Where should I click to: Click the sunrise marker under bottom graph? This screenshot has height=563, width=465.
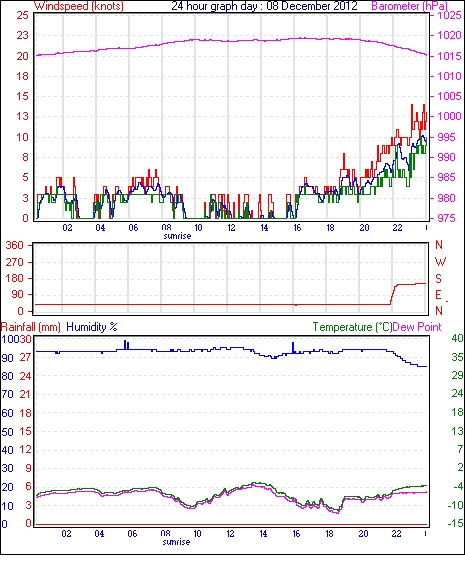[176, 542]
